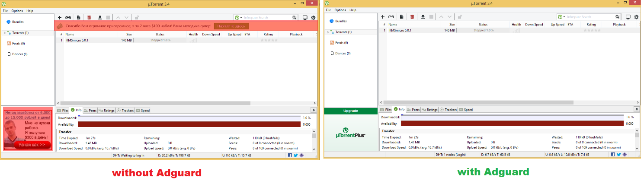Expand Torrents (1) tree arrow in left window
Viewport: 644px width, 187px height.
pos(5,33)
